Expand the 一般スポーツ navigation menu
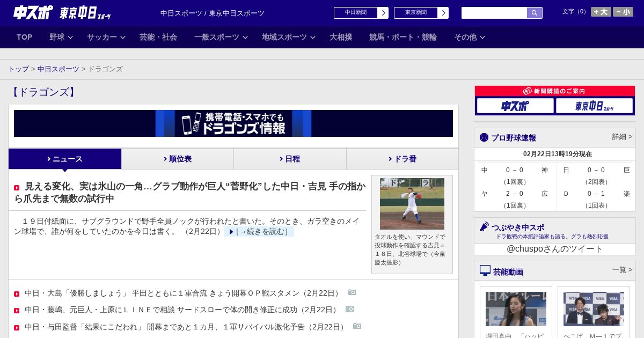 tap(221, 37)
